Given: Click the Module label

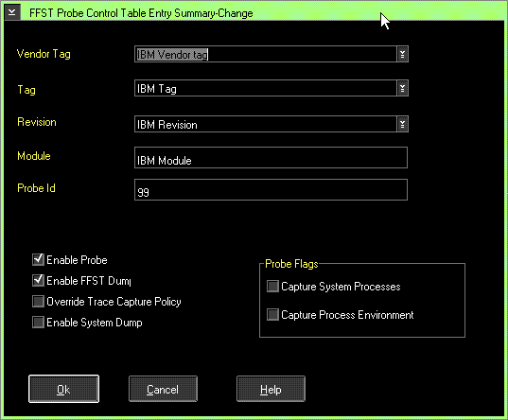Looking at the screenshot, I should point(34,156).
